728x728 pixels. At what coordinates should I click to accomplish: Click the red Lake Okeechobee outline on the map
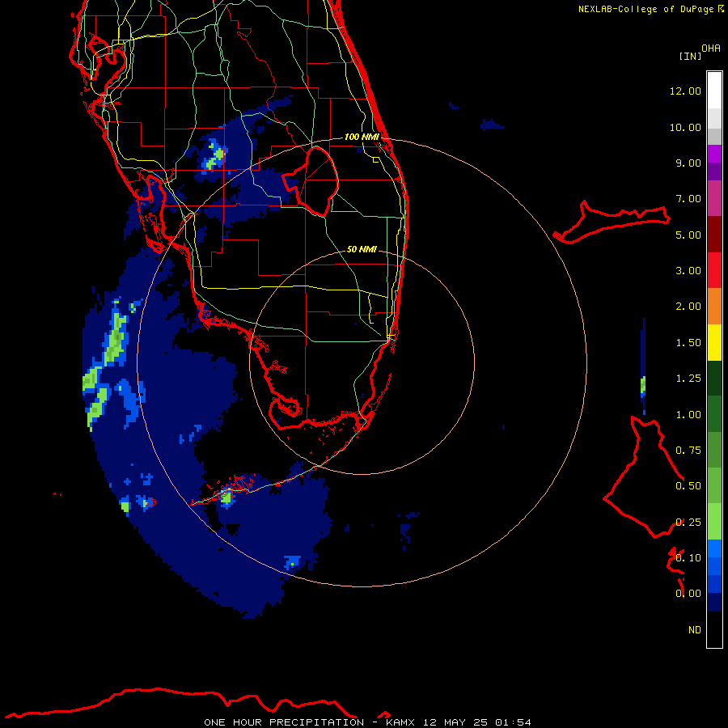pos(311,181)
